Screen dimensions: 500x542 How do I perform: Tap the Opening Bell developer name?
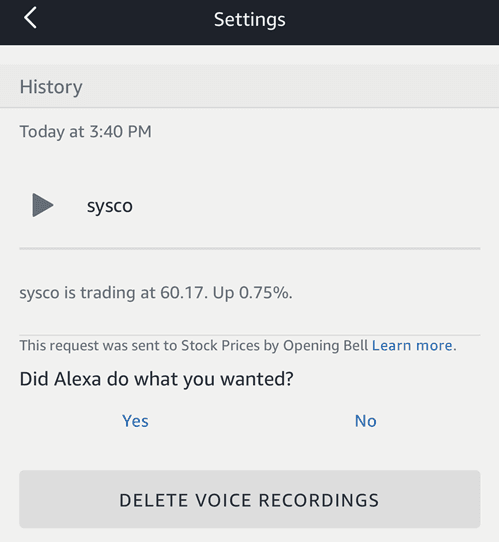click(325, 345)
